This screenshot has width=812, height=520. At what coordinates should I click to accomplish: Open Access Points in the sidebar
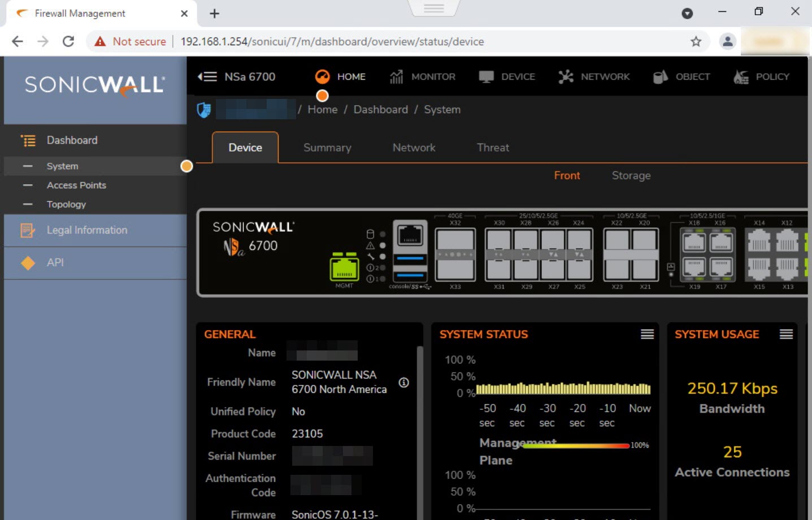pos(76,185)
